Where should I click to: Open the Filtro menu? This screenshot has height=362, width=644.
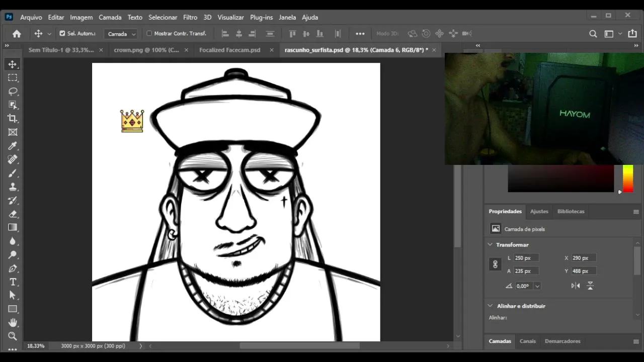point(190,17)
